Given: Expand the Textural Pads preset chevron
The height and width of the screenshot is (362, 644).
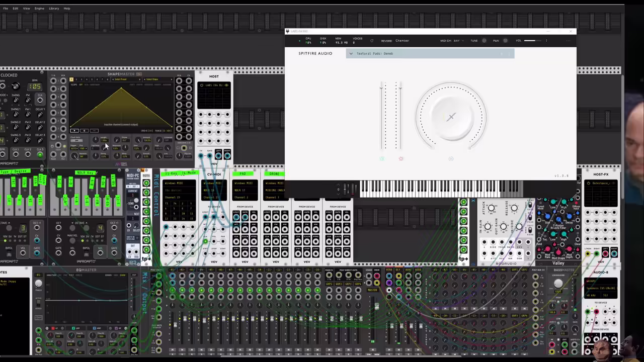Looking at the screenshot, I should [x=351, y=53].
